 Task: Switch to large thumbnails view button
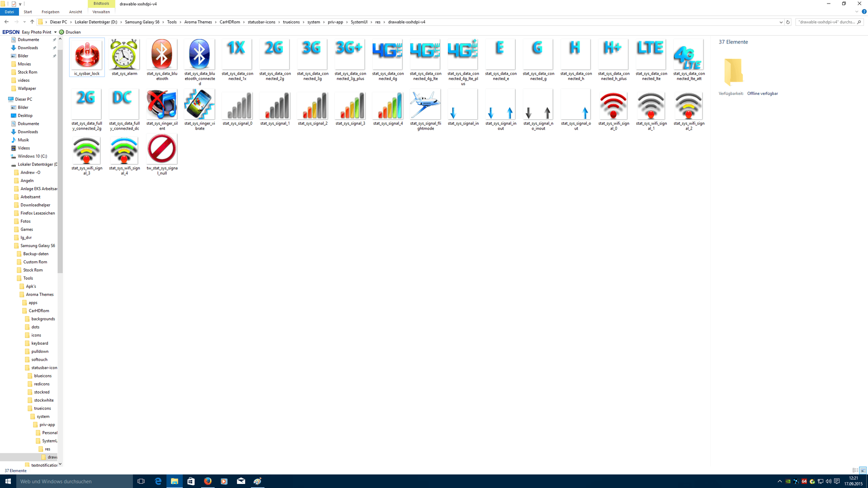coord(863,470)
